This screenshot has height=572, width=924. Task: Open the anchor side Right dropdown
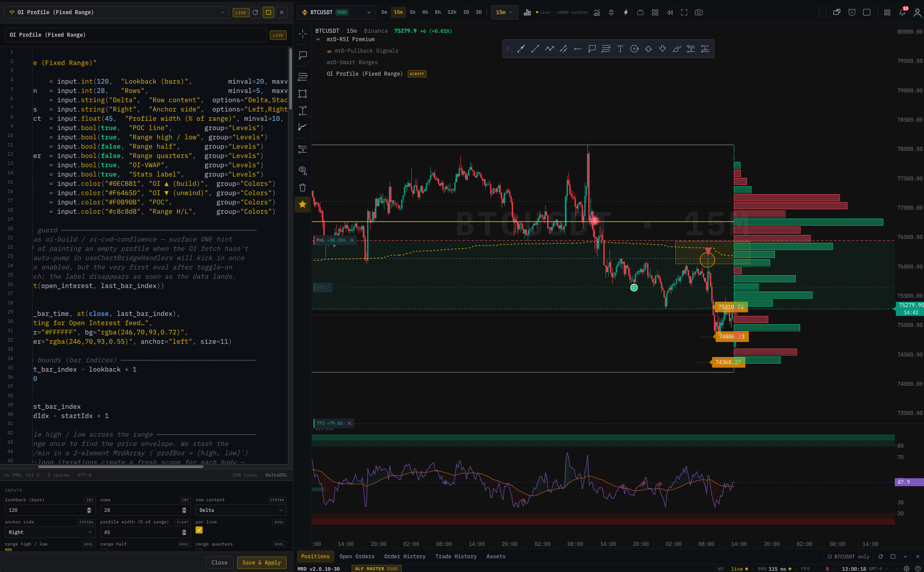[x=50, y=532]
